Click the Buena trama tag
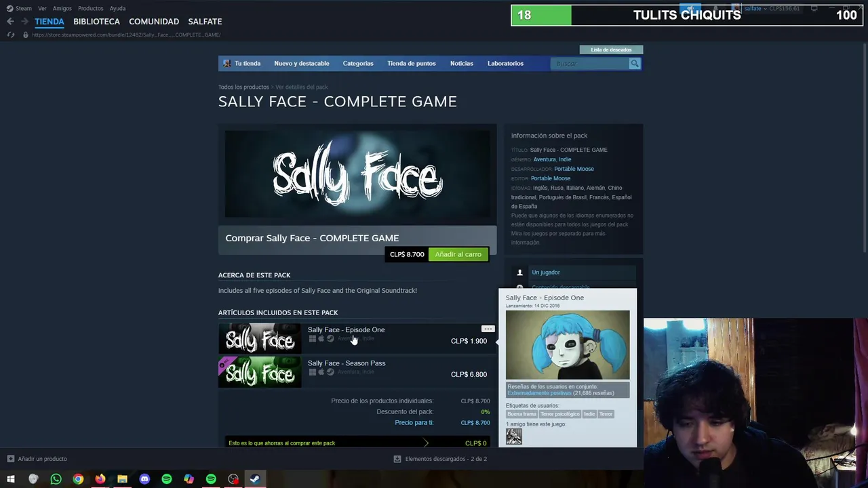Screen dimensions: 868x488 click(x=521, y=414)
